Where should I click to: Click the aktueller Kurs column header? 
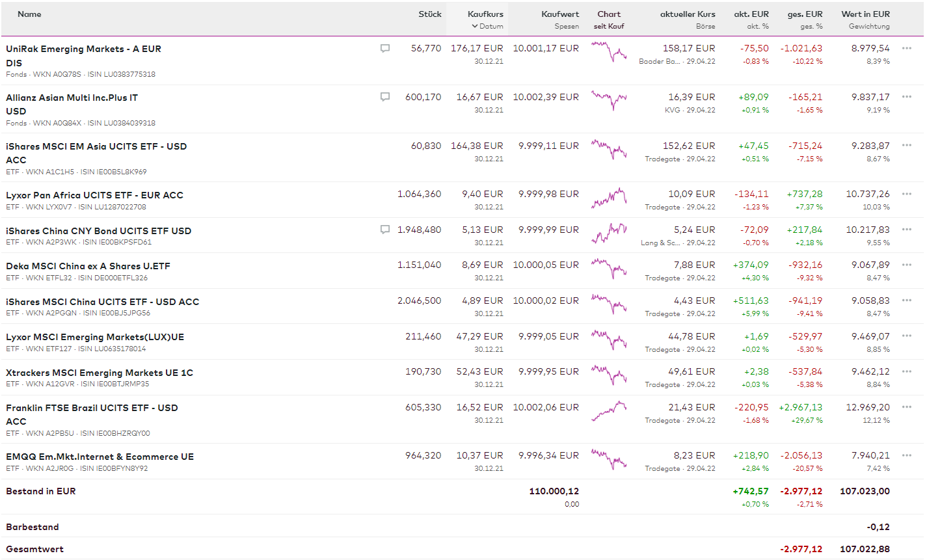[687, 14]
